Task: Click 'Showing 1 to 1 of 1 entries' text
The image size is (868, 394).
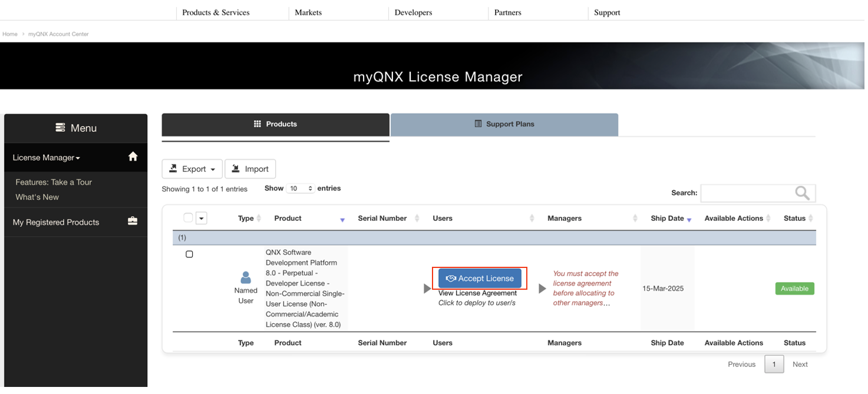Action: point(204,189)
